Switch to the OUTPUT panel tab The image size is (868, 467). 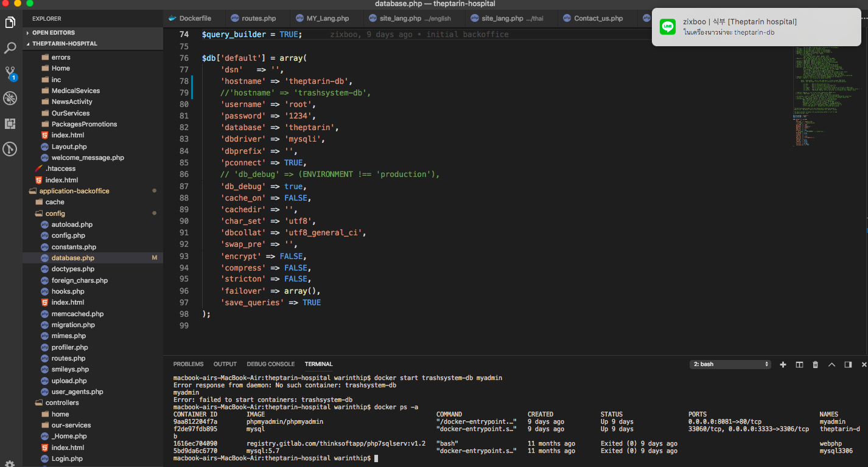tap(225, 364)
